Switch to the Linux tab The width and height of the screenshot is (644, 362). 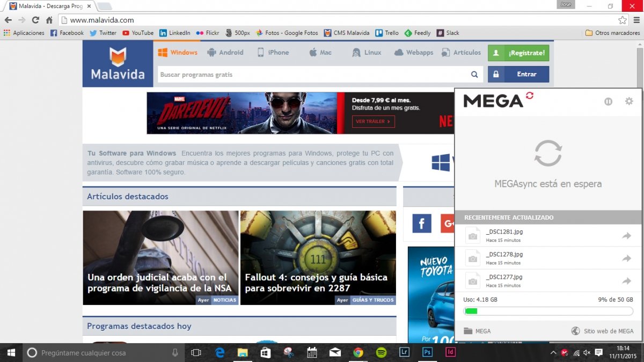[367, 53]
